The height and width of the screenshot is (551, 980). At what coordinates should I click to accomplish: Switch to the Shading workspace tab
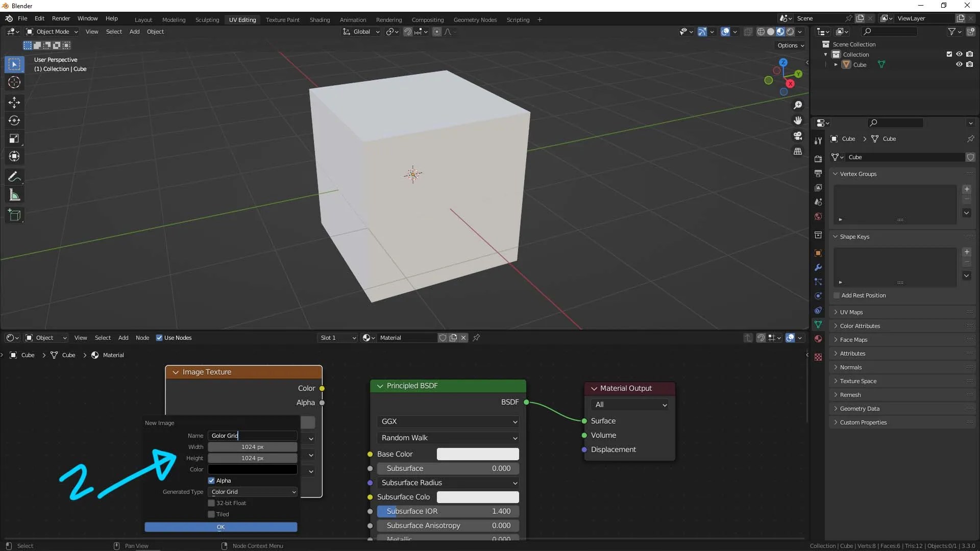click(x=320, y=19)
